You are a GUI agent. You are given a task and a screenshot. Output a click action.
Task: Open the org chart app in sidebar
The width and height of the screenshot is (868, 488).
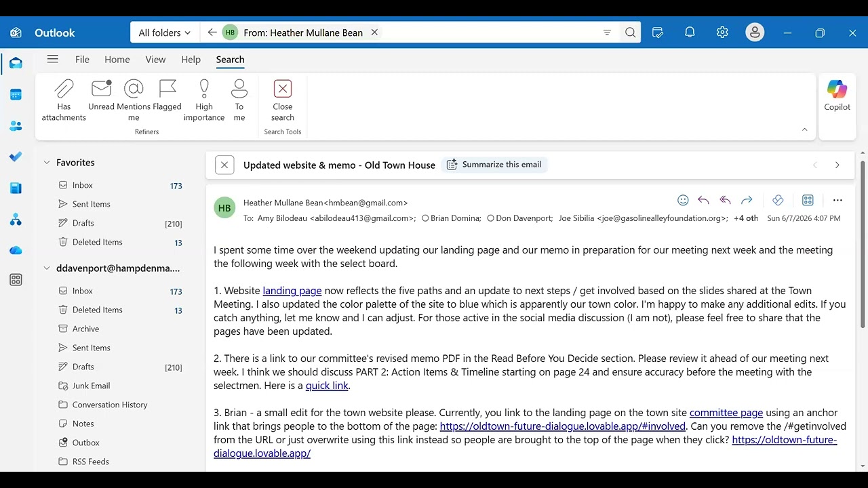tap(16, 219)
